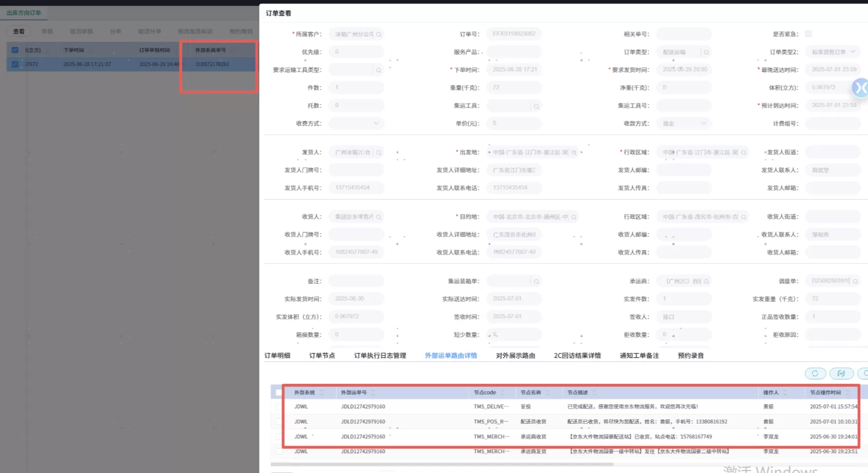The height and width of the screenshot is (473, 868).
Task: Click the 查看 button
Action: pyautogui.click(x=19, y=32)
